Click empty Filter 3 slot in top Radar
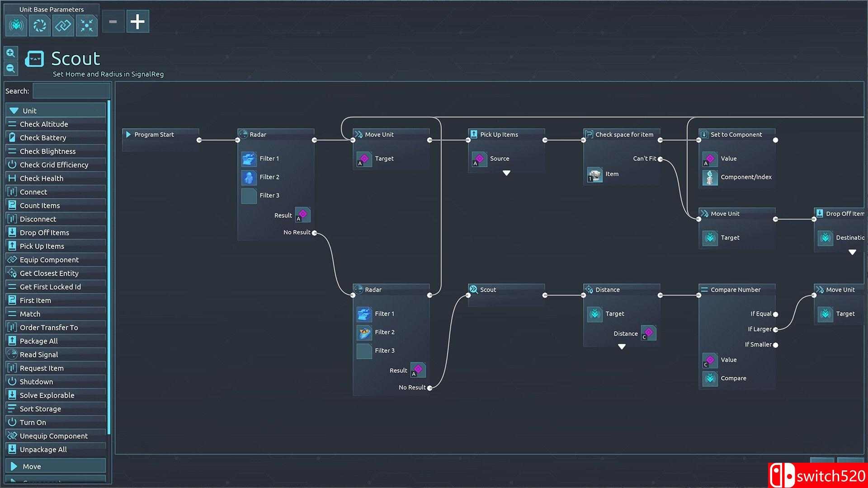Image resolution: width=868 pixels, height=488 pixels. click(x=249, y=196)
